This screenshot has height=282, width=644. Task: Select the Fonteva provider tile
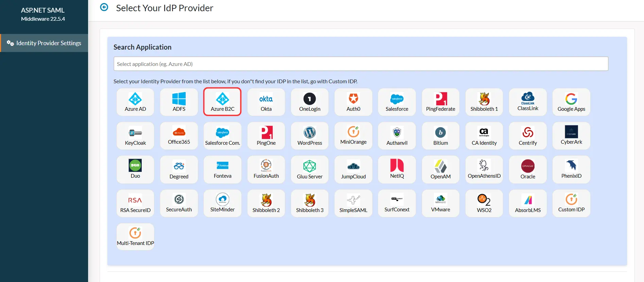point(222,169)
